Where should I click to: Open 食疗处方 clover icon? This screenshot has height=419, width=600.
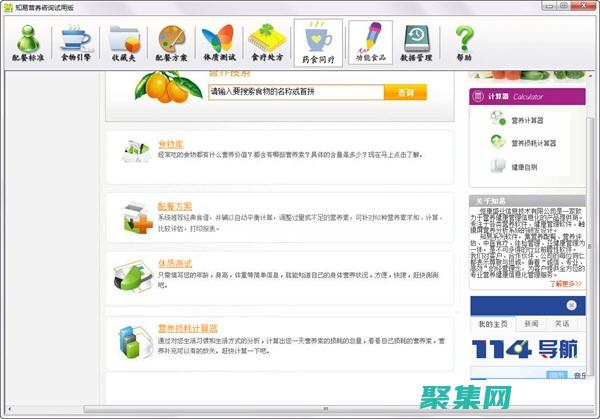coord(268,43)
